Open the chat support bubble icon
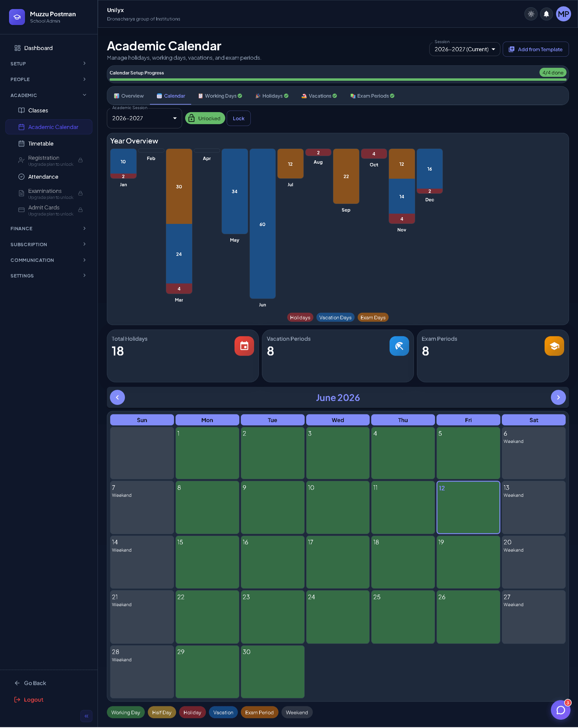578x728 pixels. pos(561,710)
